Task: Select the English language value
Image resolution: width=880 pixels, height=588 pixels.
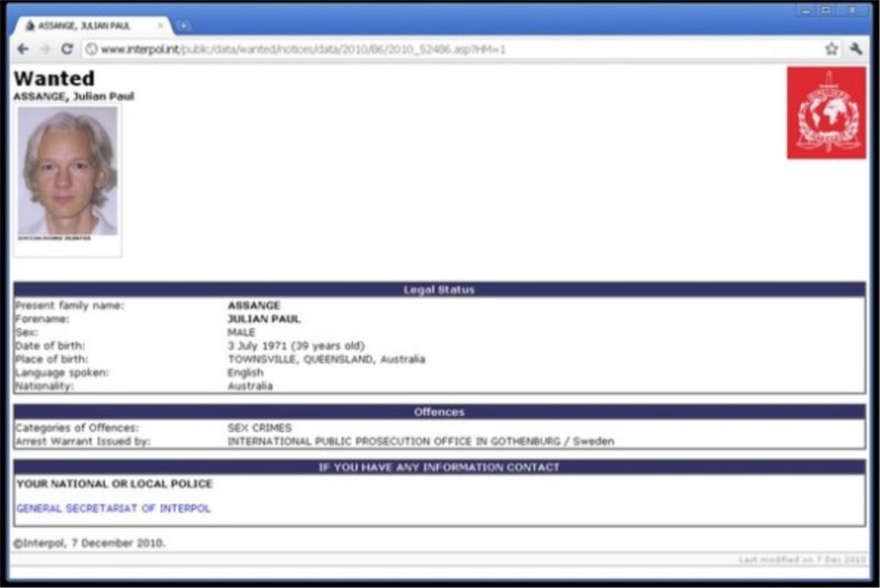Action: pos(245,373)
